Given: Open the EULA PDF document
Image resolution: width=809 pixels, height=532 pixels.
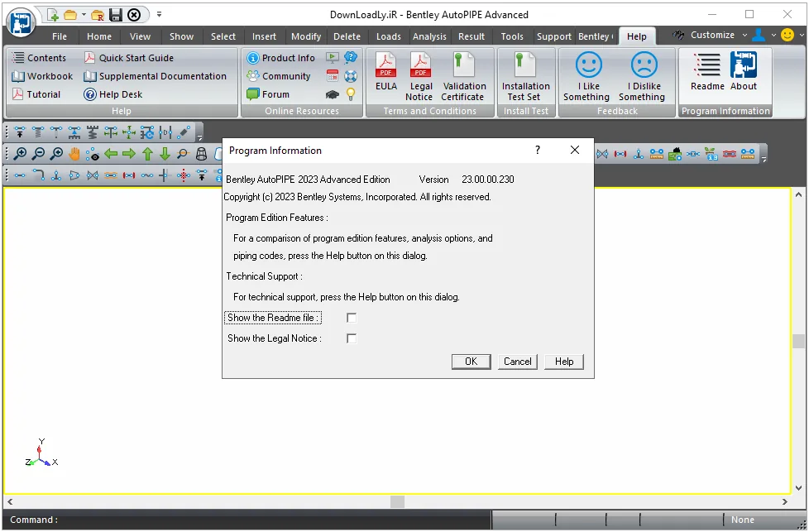Looking at the screenshot, I should (386, 72).
